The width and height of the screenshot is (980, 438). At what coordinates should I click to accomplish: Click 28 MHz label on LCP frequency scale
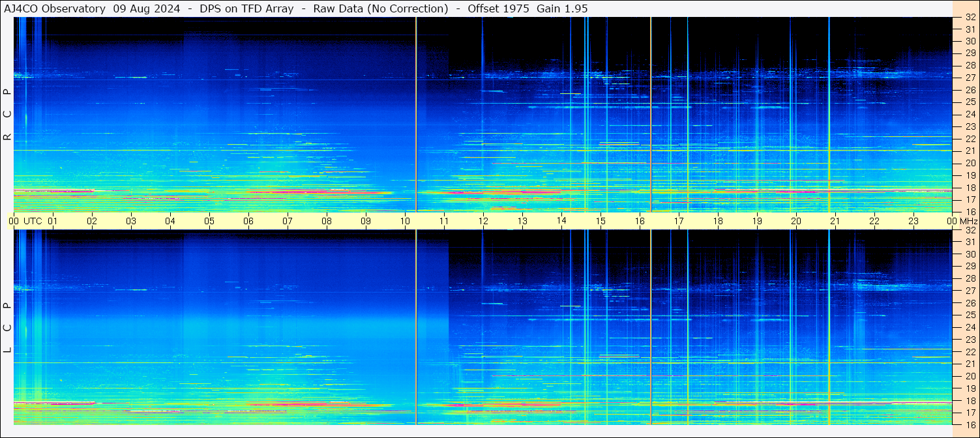click(970, 278)
